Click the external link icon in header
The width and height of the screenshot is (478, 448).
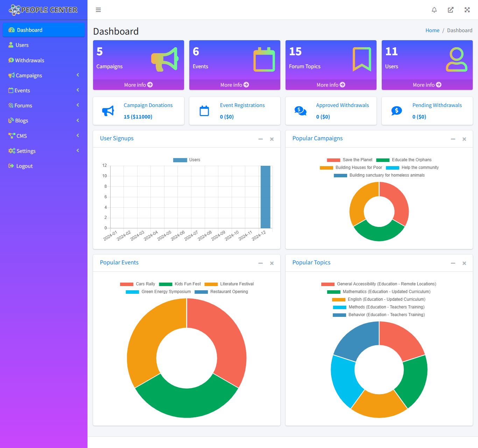[x=451, y=10]
